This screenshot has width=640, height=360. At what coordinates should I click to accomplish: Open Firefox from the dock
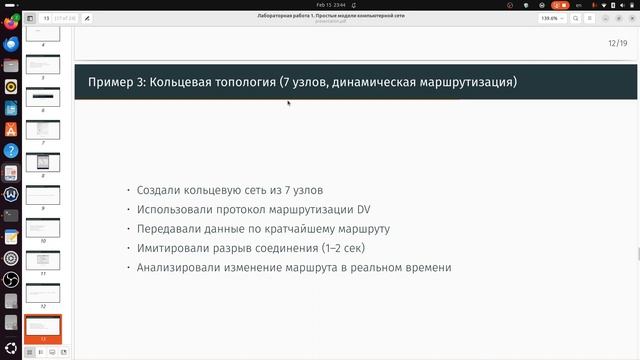[11, 22]
